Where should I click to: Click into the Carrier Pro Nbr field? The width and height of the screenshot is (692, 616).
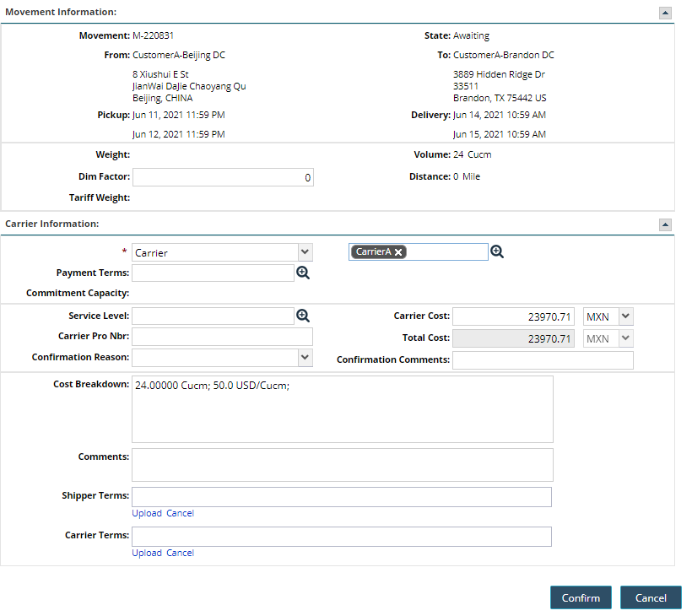click(223, 337)
